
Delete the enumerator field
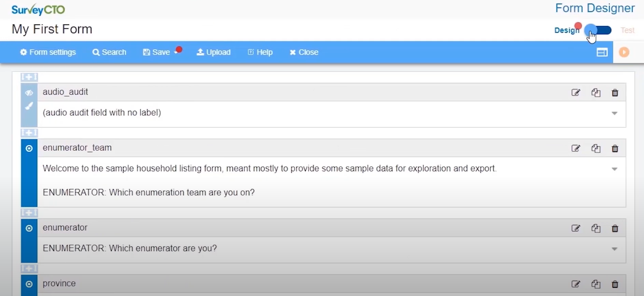click(615, 228)
